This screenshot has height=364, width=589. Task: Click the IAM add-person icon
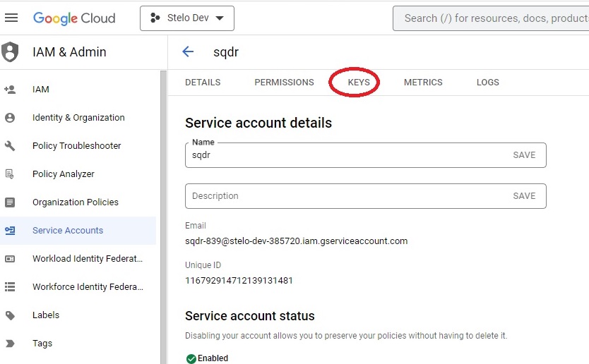click(x=10, y=90)
